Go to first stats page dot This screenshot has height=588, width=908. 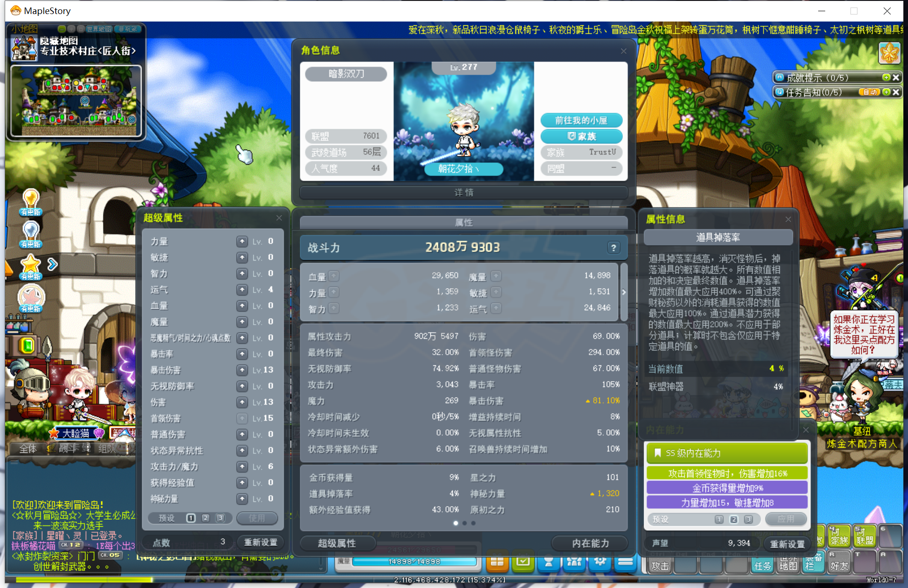(x=456, y=523)
